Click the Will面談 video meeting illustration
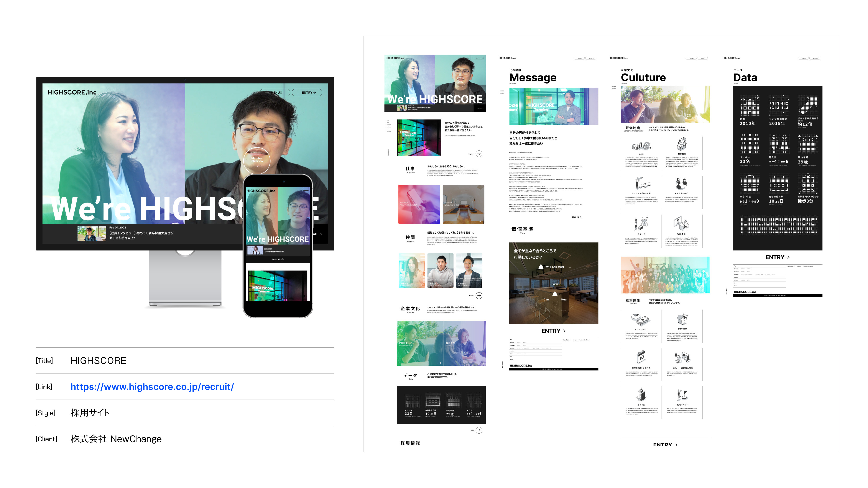 tap(681, 224)
